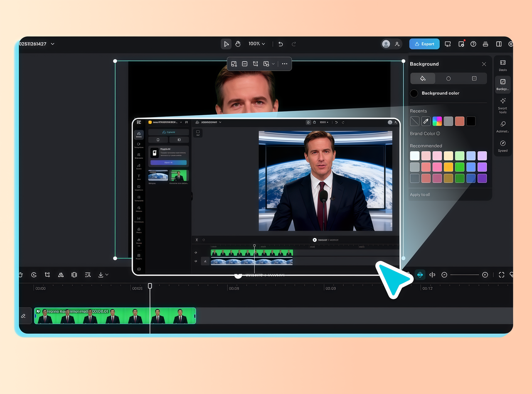This screenshot has height=394, width=532.
Task: Click the transcript lines icon in timeline toolbar
Action: pyautogui.click(x=88, y=275)
